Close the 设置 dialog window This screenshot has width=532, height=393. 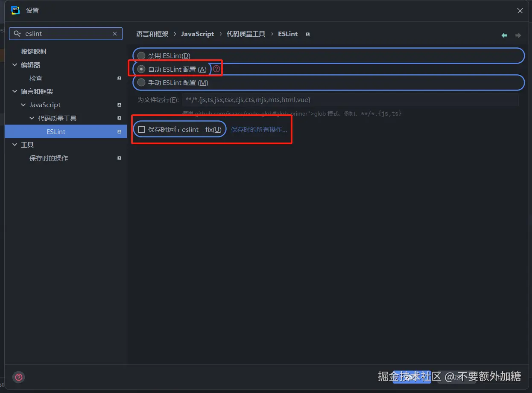pos(520,11)
